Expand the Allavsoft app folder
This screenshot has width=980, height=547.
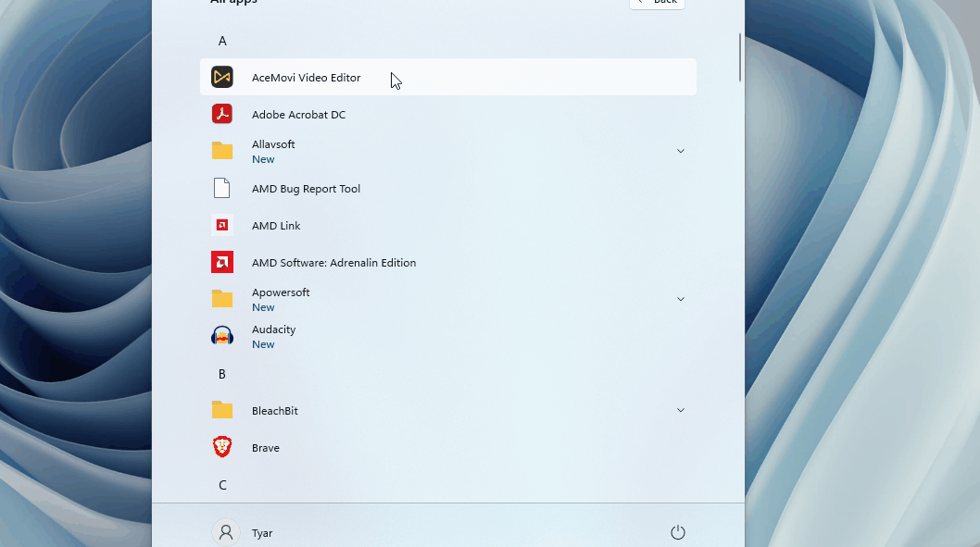(x=681, y=150)
